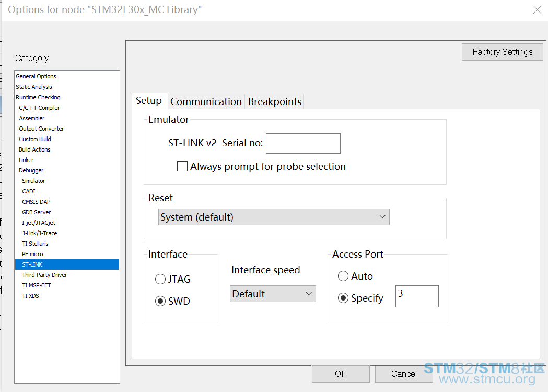Image resolution: width=548 pixels, height=392 pixels.
Task: Select CADI in category list
Action: (67, 191)
